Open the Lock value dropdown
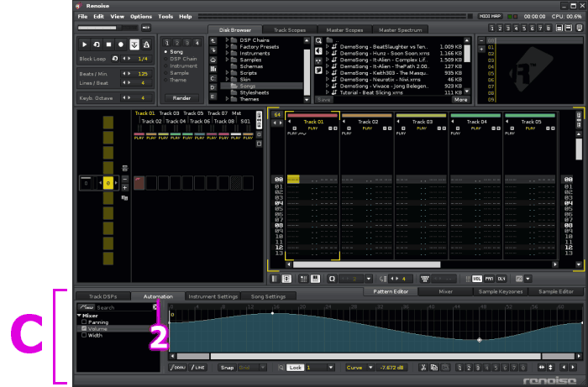 pos(331,368)
